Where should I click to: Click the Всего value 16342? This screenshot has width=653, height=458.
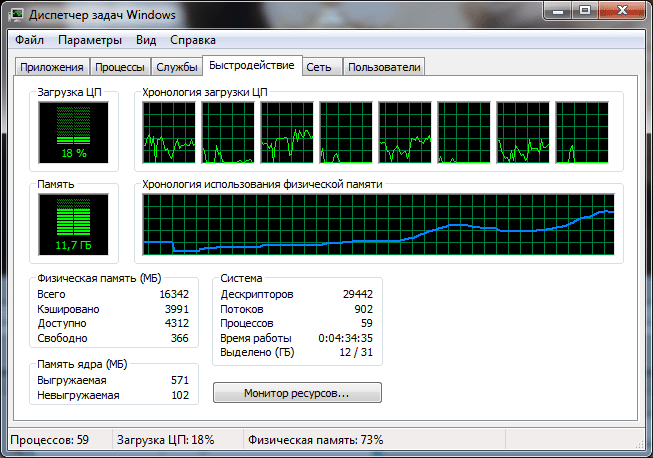pos(174,294)
